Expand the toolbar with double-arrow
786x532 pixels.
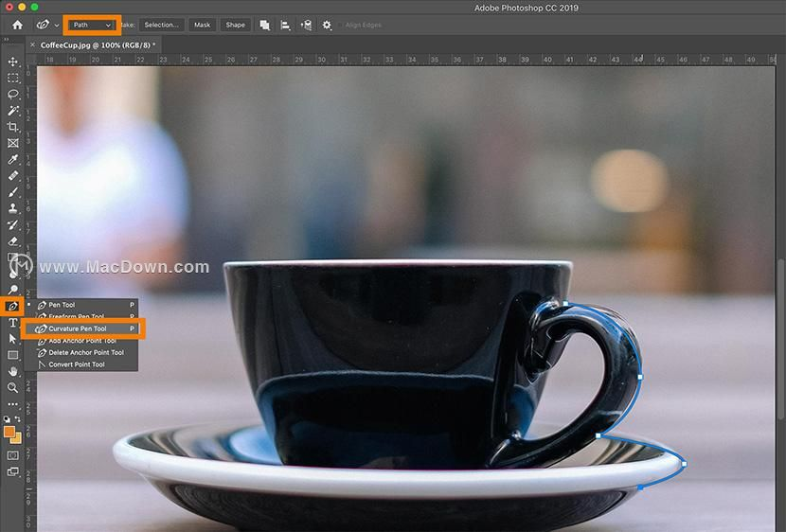coord(6,39)
